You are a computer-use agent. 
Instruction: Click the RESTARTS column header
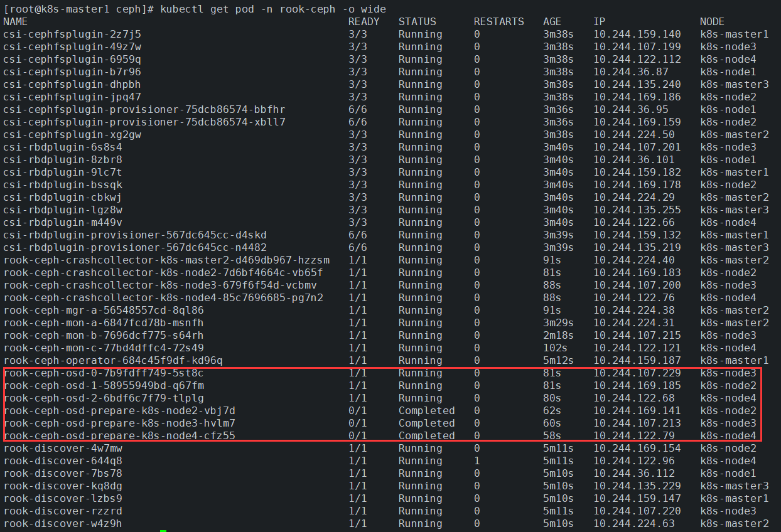coord(499,21)
